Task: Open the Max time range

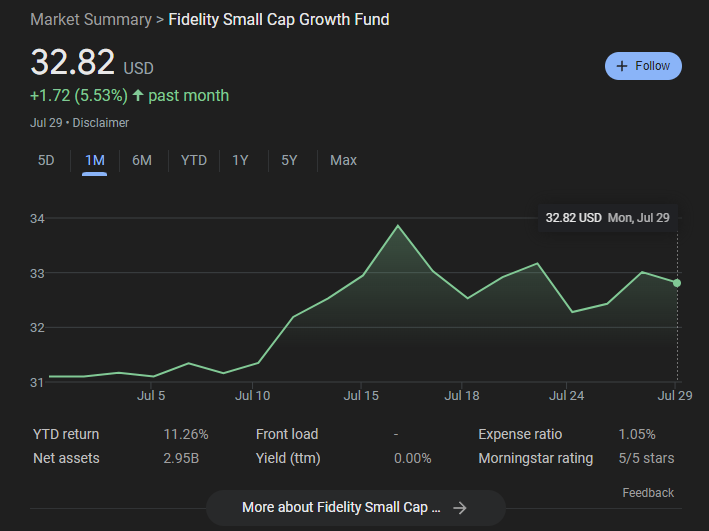Action: coord(343,160)
